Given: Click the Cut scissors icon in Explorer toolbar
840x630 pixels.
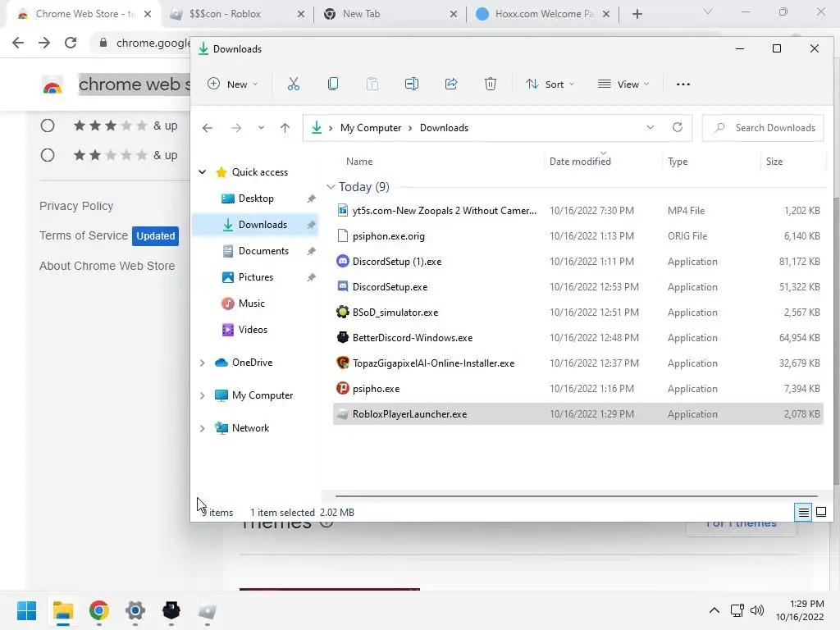Looking at the screenshot, I should coord(293,84).
